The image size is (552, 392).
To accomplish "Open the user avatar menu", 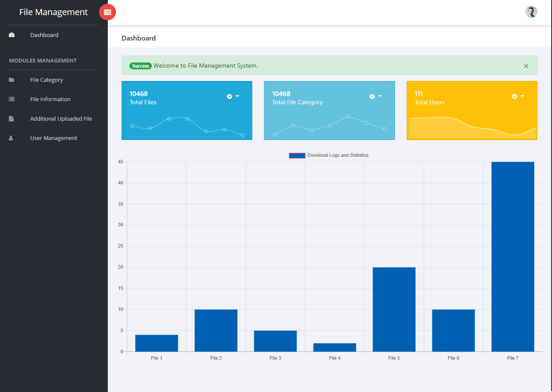I will [x=531, y=12].
